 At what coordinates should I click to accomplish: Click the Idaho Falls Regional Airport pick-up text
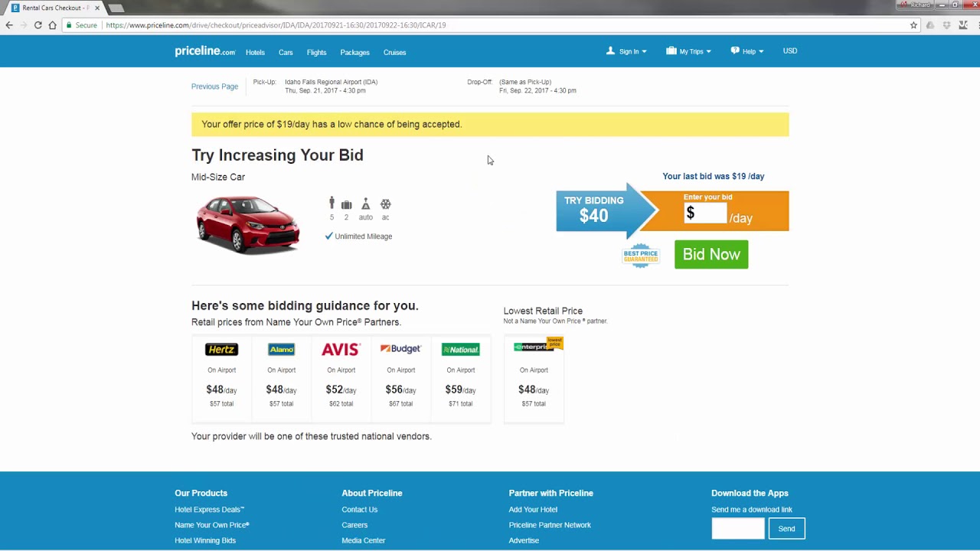tap(331, 82)
